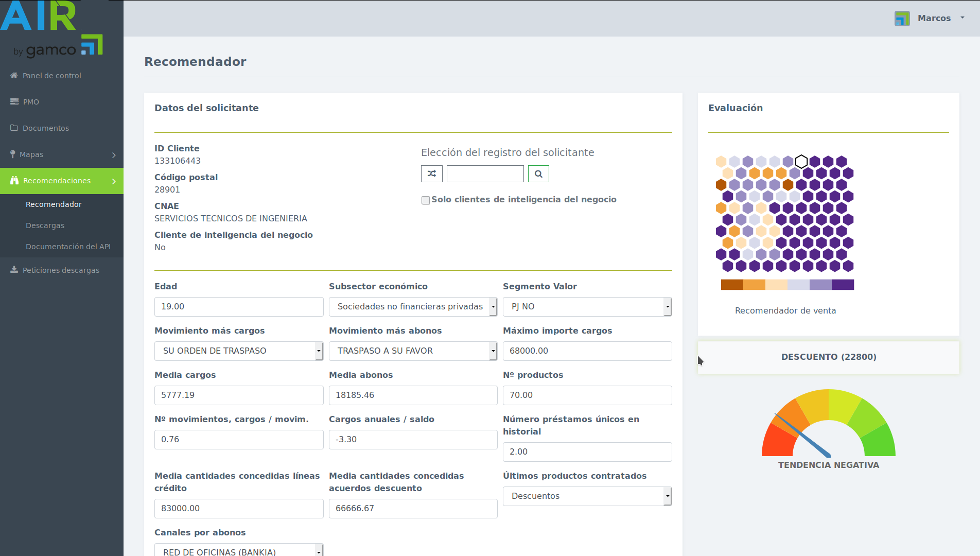The image size is (980, 556).
Task: Click the líneas crédito field 83000.00
Action: 239,509
